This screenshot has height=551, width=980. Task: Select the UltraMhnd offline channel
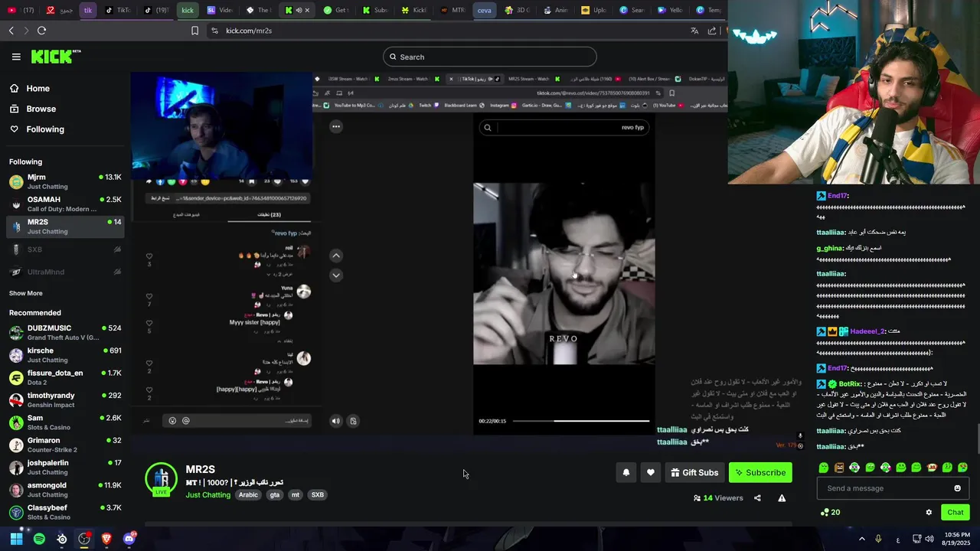(65, 272)
